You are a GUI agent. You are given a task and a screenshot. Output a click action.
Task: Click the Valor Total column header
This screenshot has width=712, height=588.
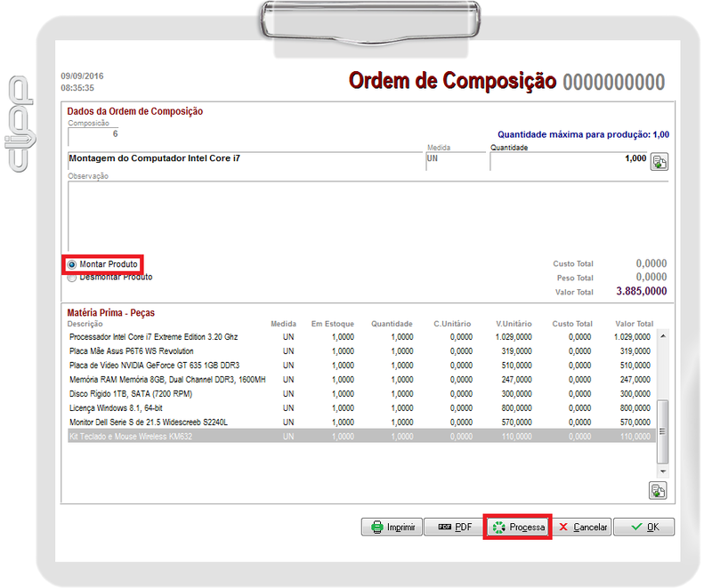(x=634, y=325)
